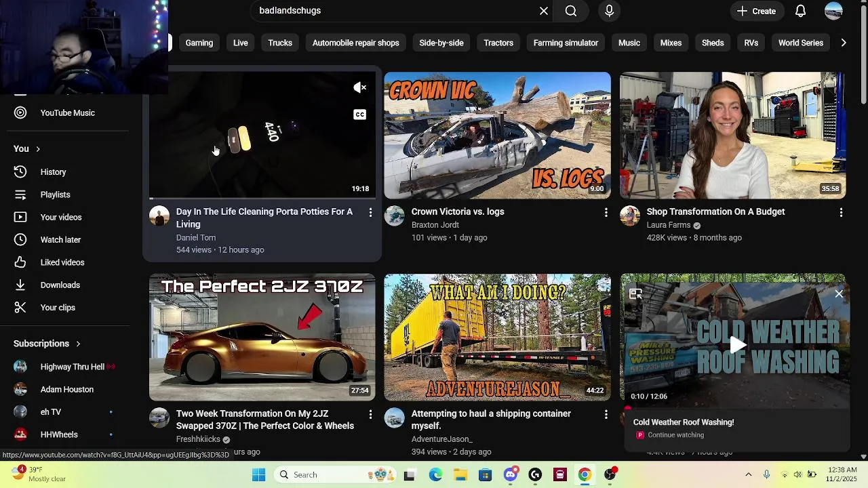Select the Automobile repair shops chip
The image size is (868, 488).
pyautogui.click(x=356, y=43)
